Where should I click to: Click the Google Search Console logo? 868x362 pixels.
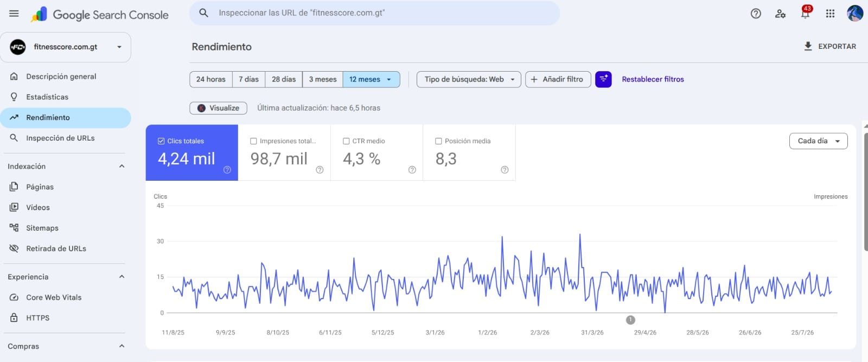click(100, 15)
